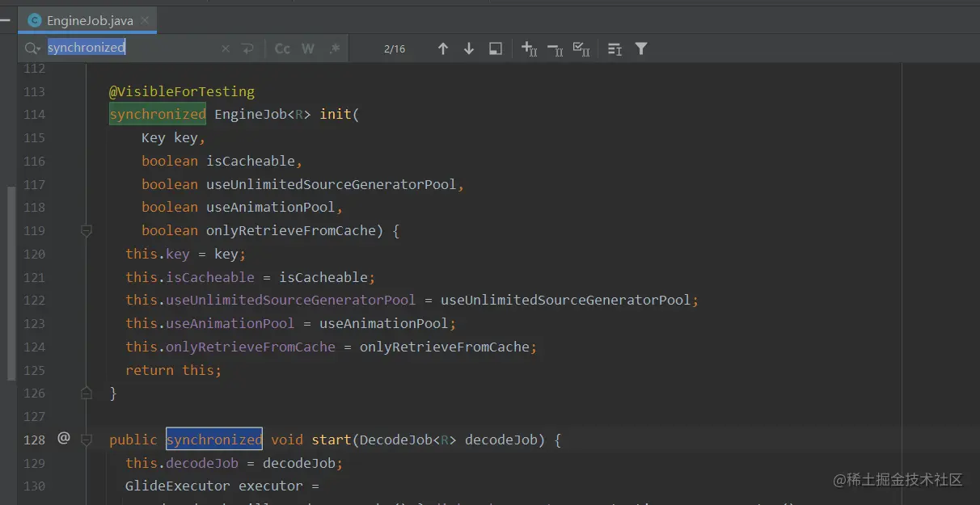Viewport: 980px width, 505px height.
Task: Click the search input containing synchronized
Action: tap(129, 48)
